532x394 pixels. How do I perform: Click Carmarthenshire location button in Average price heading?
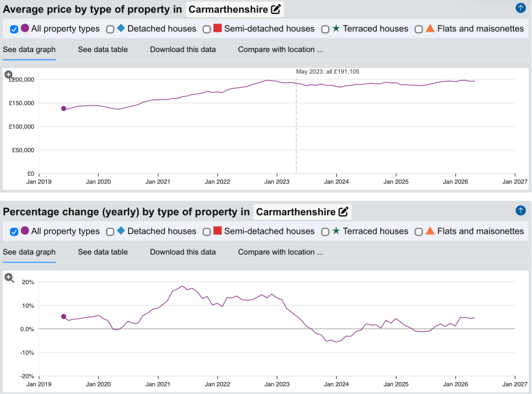click(235, 9)
